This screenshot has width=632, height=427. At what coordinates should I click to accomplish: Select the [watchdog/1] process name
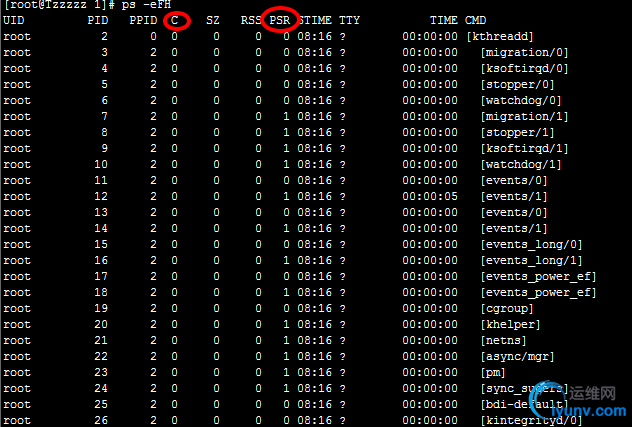521,165
